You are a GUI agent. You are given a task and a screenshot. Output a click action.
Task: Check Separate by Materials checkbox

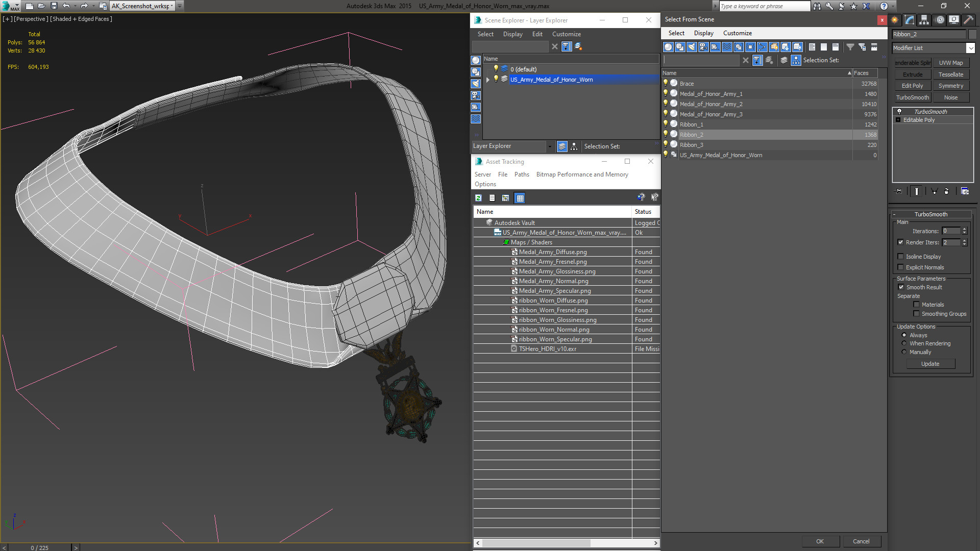(x=916, y=305)
